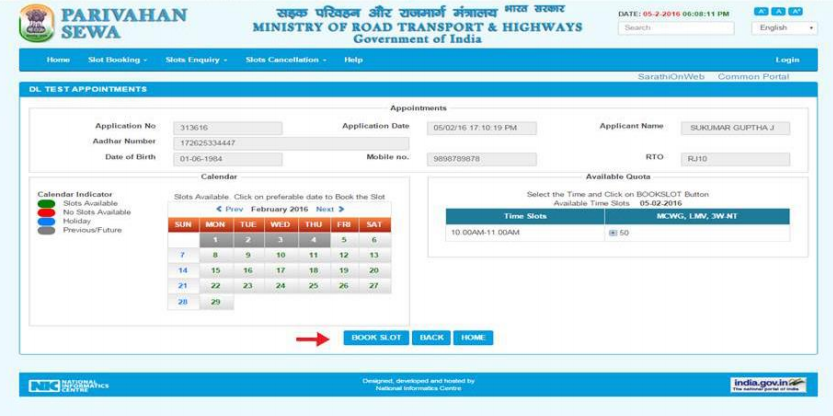The image size is (833, 416).
Task: Click the RTO field showing RJ10
Action: point(735,159)
